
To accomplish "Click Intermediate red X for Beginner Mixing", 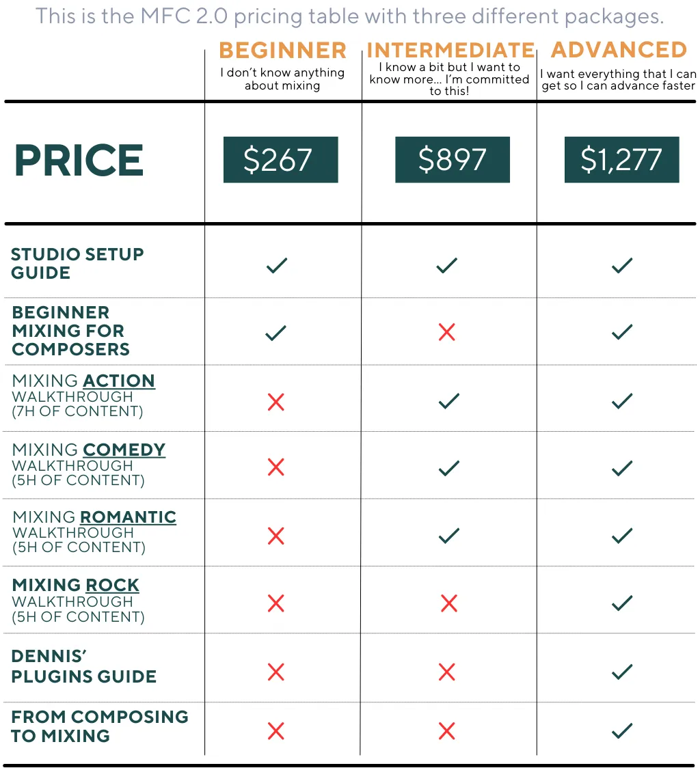I will point(446,332).
